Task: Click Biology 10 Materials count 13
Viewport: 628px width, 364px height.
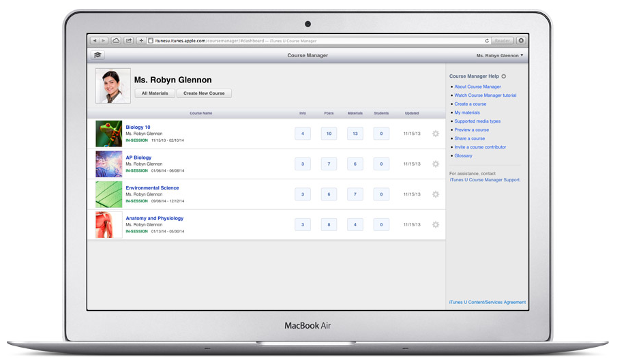Action: 355,134
